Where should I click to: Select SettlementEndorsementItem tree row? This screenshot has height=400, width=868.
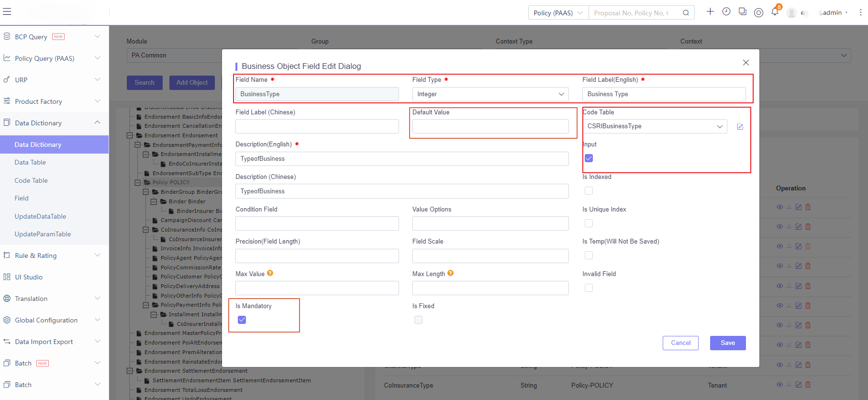click(x=232, y=380)
